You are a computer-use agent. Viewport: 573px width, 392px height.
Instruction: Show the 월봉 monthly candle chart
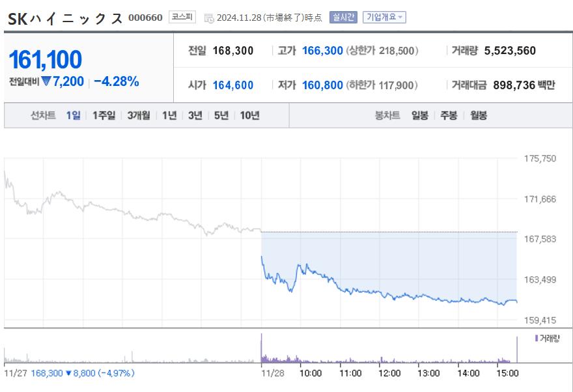click(x=478, y=115)
